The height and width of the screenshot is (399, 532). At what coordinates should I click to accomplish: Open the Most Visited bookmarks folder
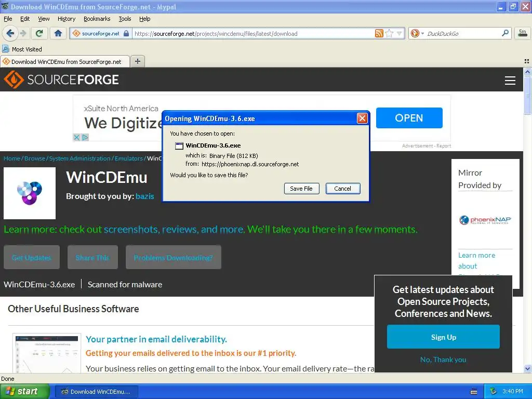(22, 49)
